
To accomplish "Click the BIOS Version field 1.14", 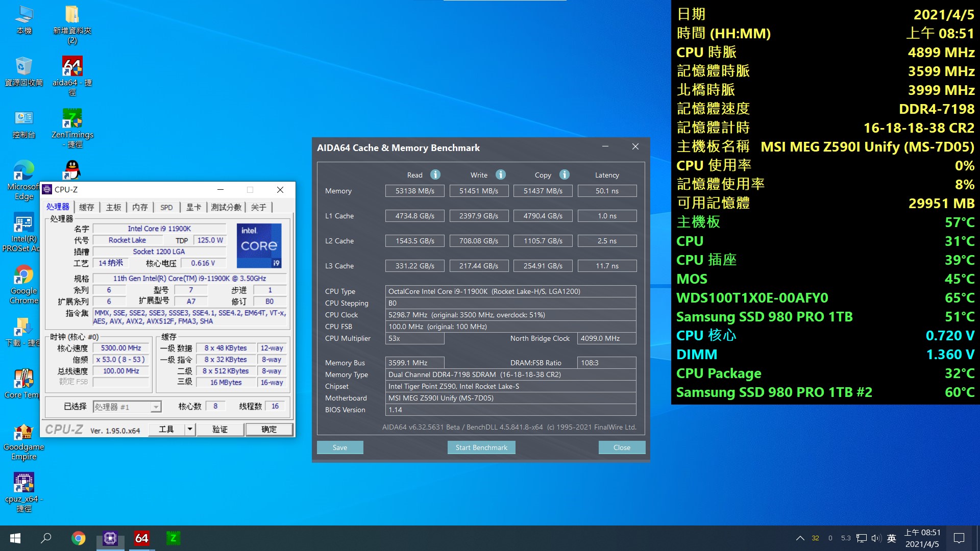I will 510,410.
